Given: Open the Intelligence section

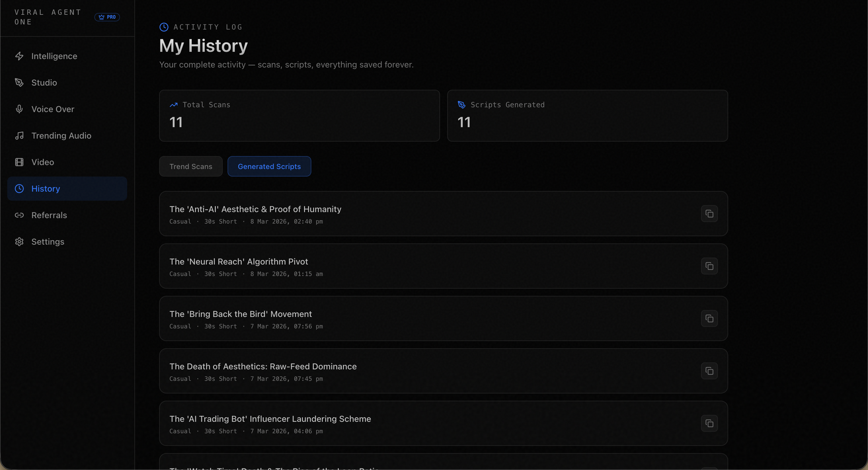Looking at the screenshot, I should click(67, 56).
